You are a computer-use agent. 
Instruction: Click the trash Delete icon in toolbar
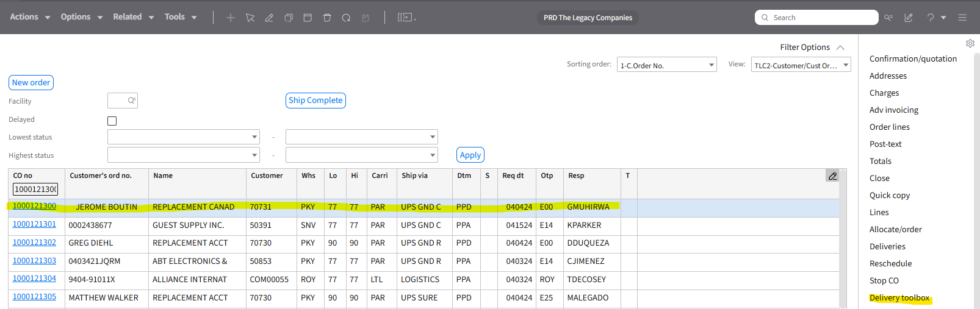point(327,18)
